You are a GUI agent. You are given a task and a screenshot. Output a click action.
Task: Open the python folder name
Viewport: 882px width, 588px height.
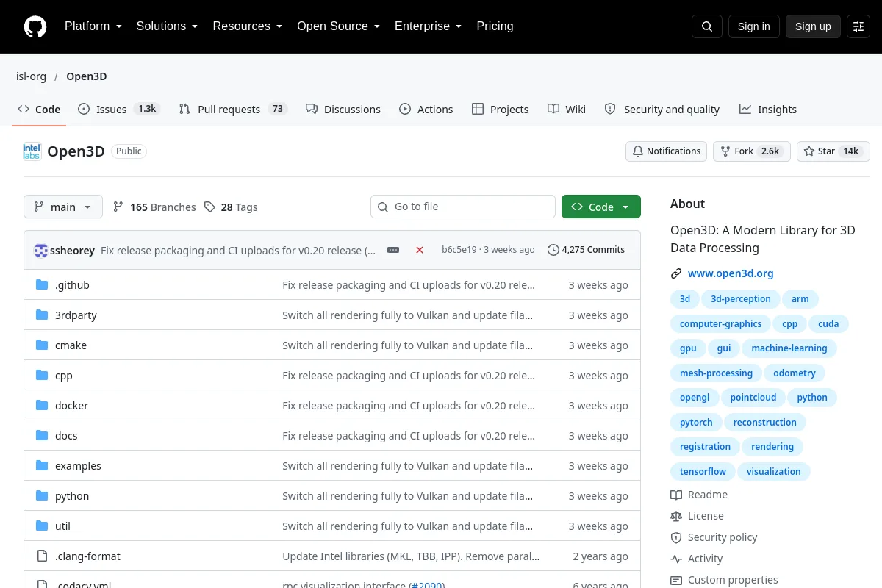72,496
